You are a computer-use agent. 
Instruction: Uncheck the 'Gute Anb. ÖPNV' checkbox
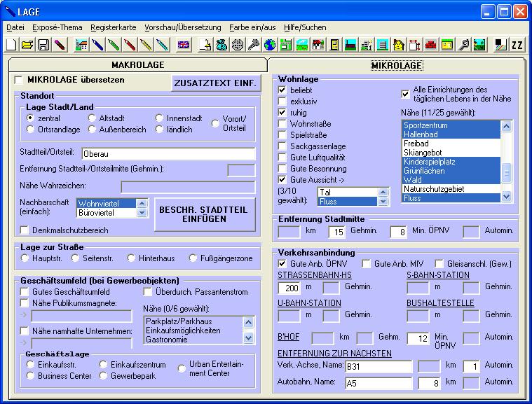click(x=282, y=263)
